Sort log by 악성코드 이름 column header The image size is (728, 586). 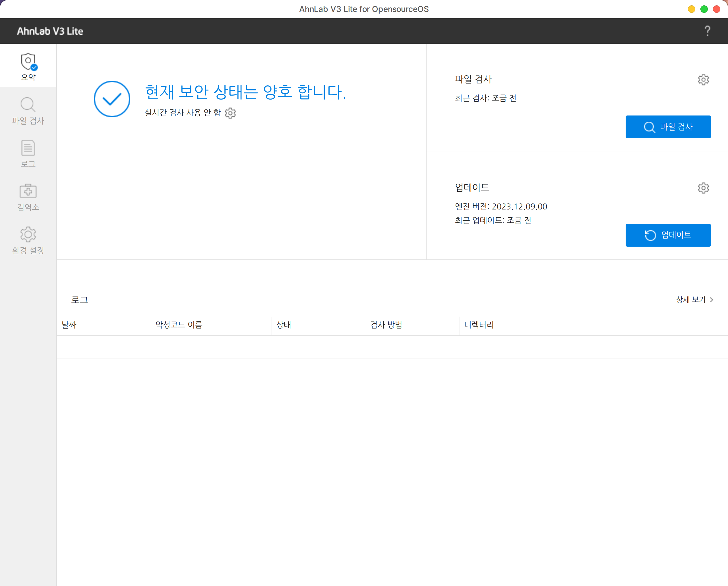pyautogui.click(x=211, y=325)
